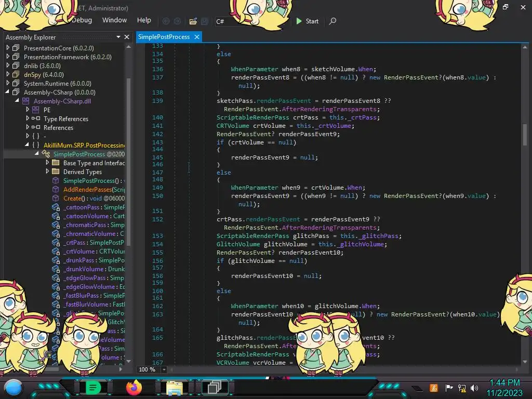Viewport: 532px width, 399px height.
Task: Click the Open file folder icon
Action: [193, 21]
